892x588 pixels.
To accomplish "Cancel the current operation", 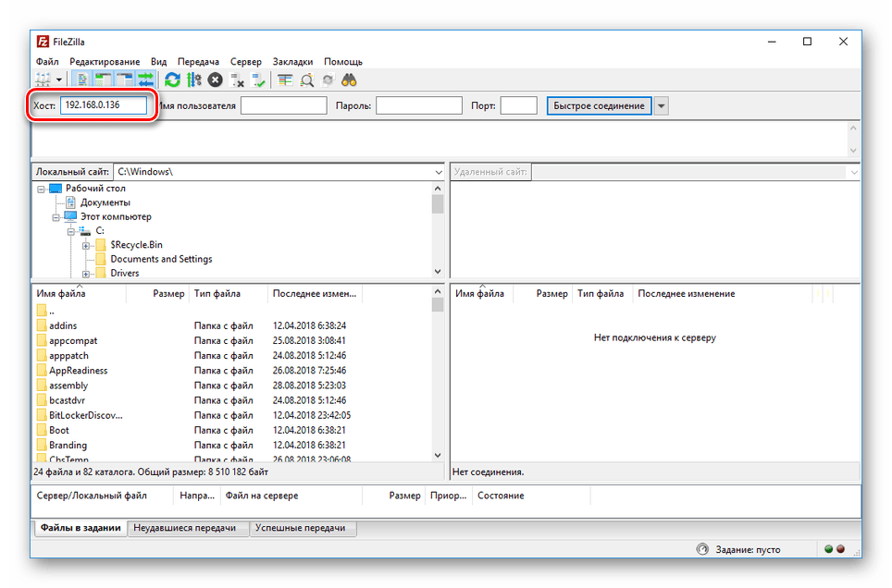I will pos(215,80).
